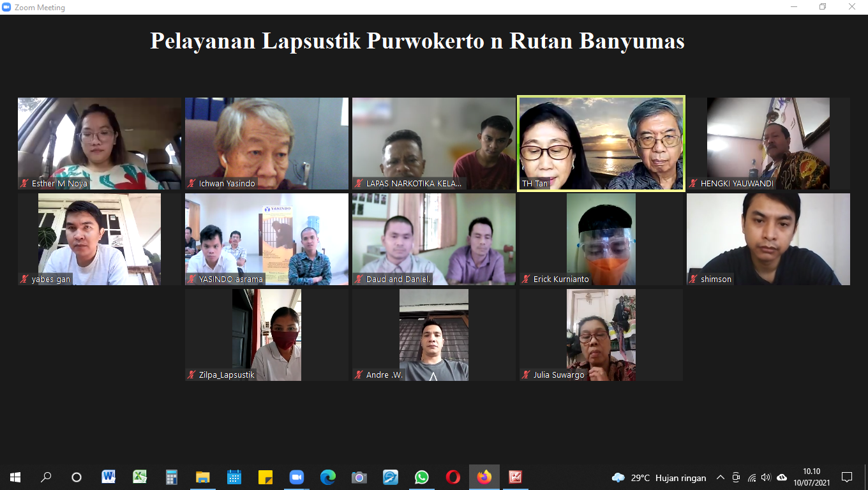The height and width of the screenshot is (490, 868).
Task: Click the Meet Now camera tray icon
Action: 736,477
